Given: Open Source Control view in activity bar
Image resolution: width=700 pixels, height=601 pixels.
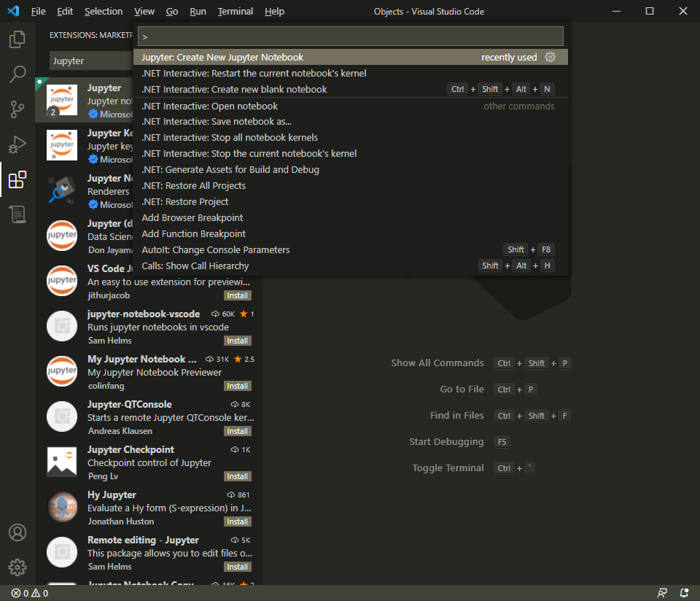Looking at the screenshot, I should (x=17, y=109).
